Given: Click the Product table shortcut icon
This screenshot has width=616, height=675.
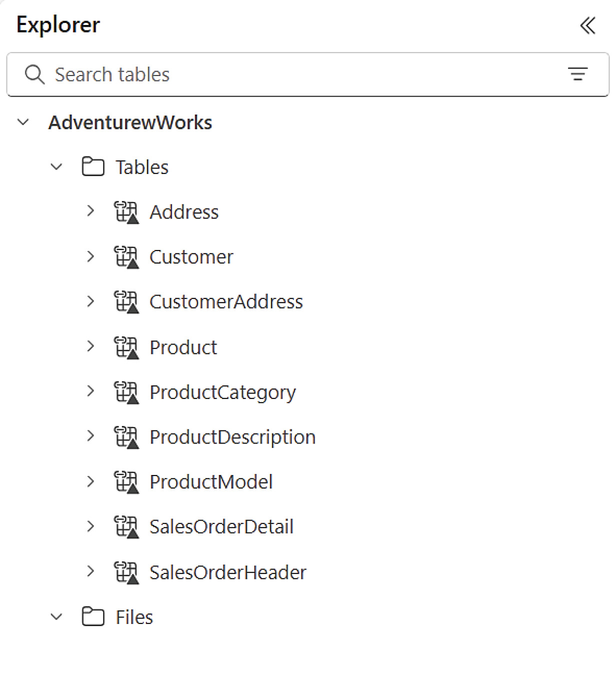Looking at the screenshot, I should click(x=126, y=347).
